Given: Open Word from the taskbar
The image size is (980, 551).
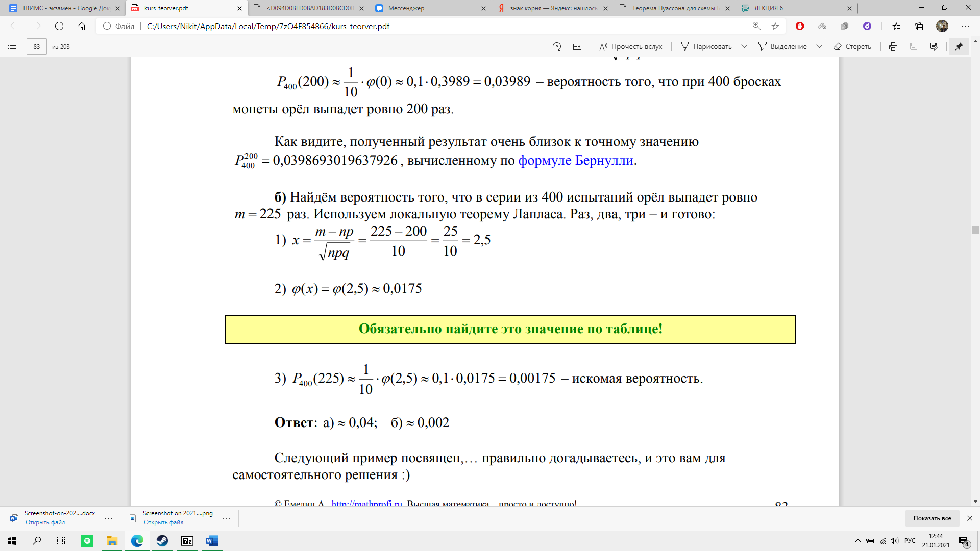Looking at the screenshot, I should (x=212, y=541).
